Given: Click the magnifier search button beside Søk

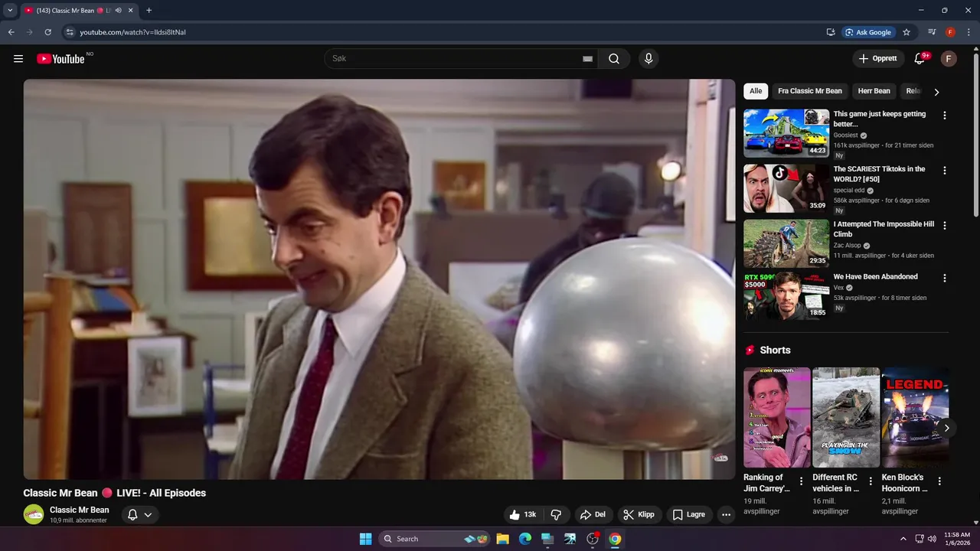Looking at the screenshot, I should click(x=614, y=59).
